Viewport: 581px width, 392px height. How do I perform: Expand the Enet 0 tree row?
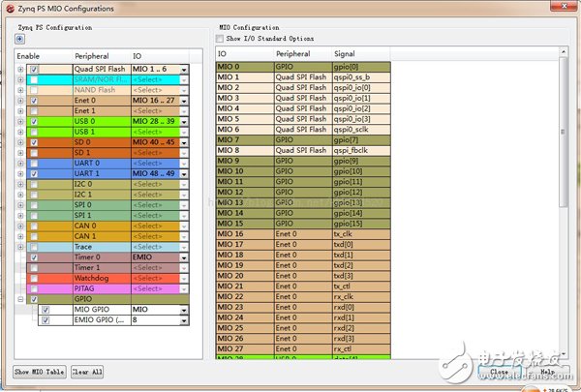coord(21,101)
